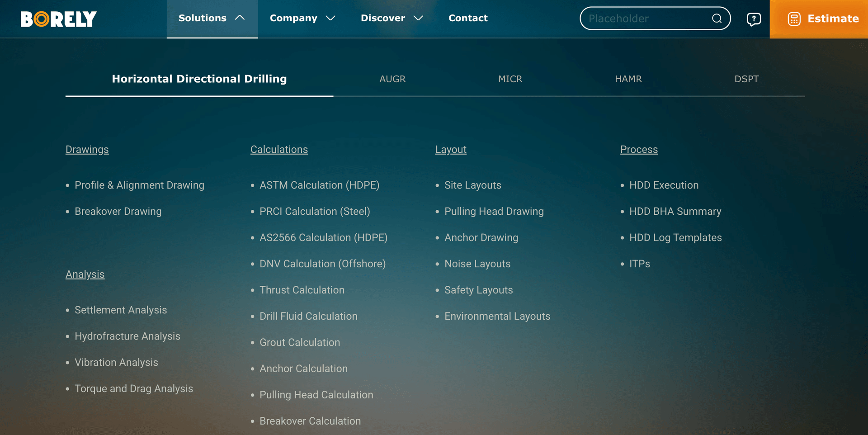Switch to the MICR tab

pyautogui.click(x=510, y=79)
